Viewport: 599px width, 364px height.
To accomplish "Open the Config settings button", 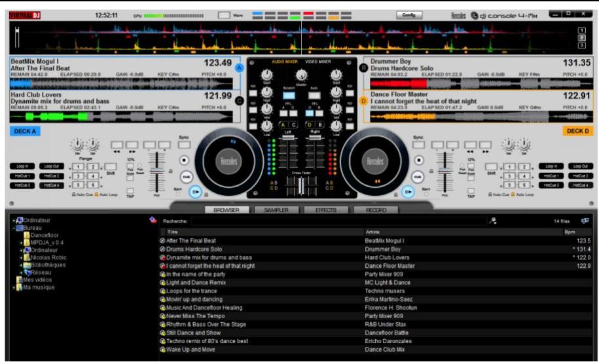I will pos(408,15).
